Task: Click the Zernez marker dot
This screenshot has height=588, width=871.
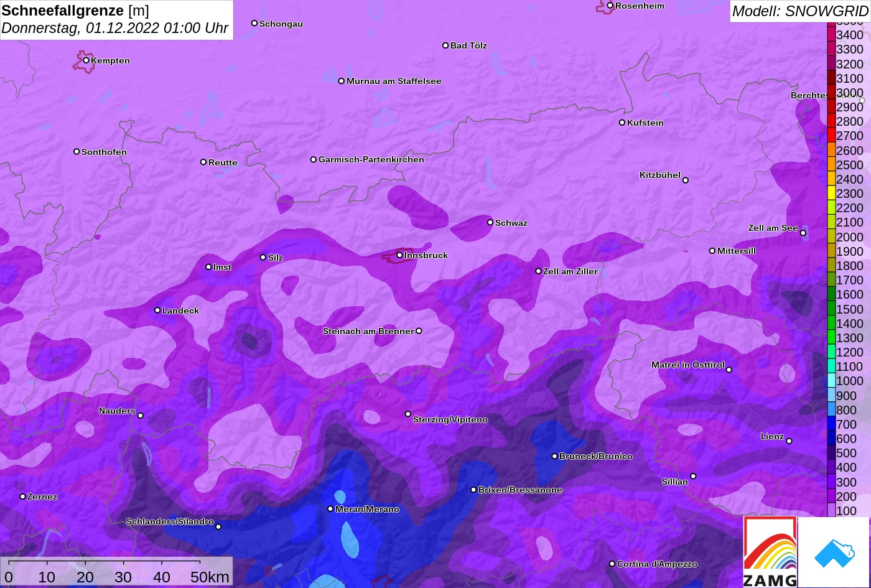Action: (x=23, y=497)
